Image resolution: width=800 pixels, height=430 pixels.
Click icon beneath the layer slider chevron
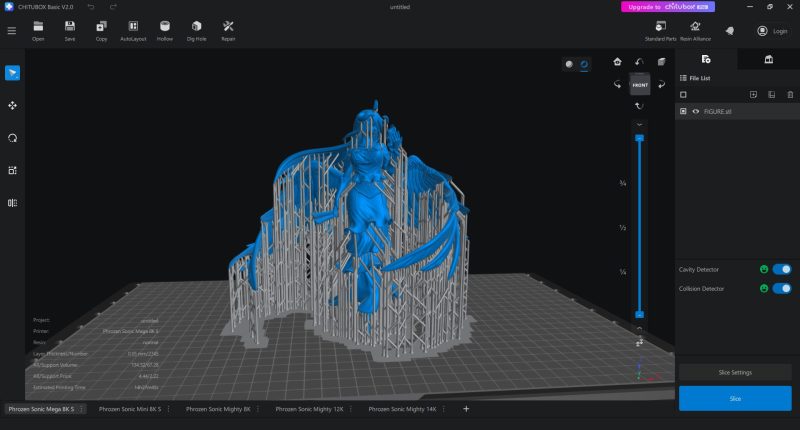(x=639, y=343)
